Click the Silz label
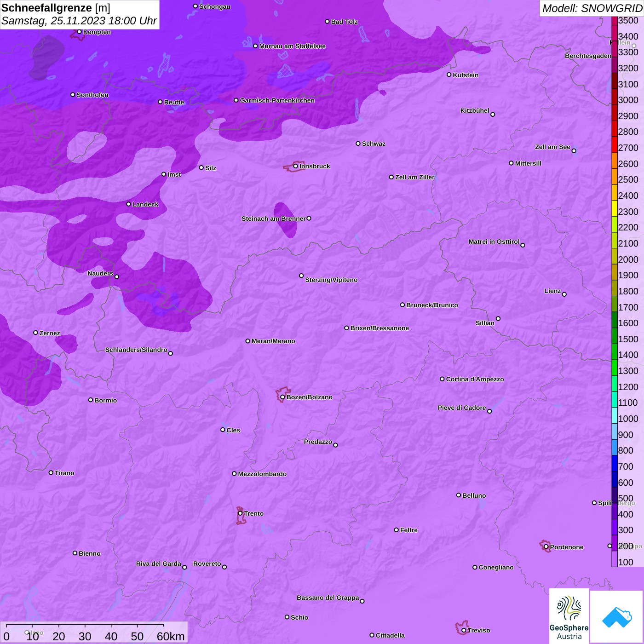Image resolution: width=644 pixels, height=644 pixels. pos(211,168)
